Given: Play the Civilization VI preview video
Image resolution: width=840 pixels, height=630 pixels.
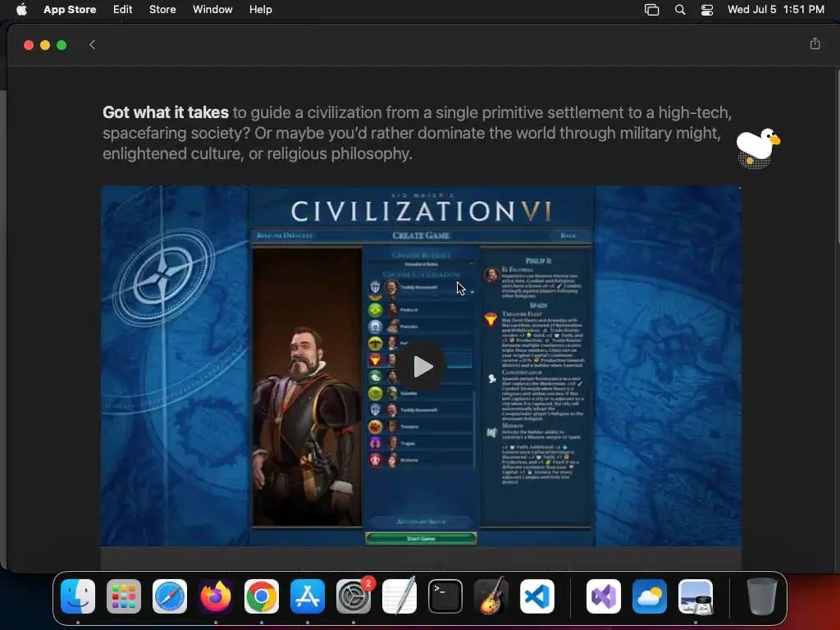Looking at the screenshot, I should click(x=422, y=367).
